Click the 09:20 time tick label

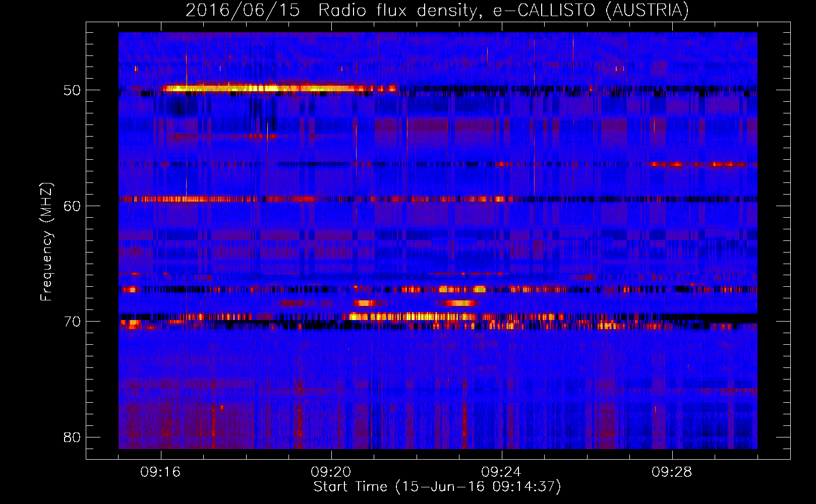click(331, 472)
